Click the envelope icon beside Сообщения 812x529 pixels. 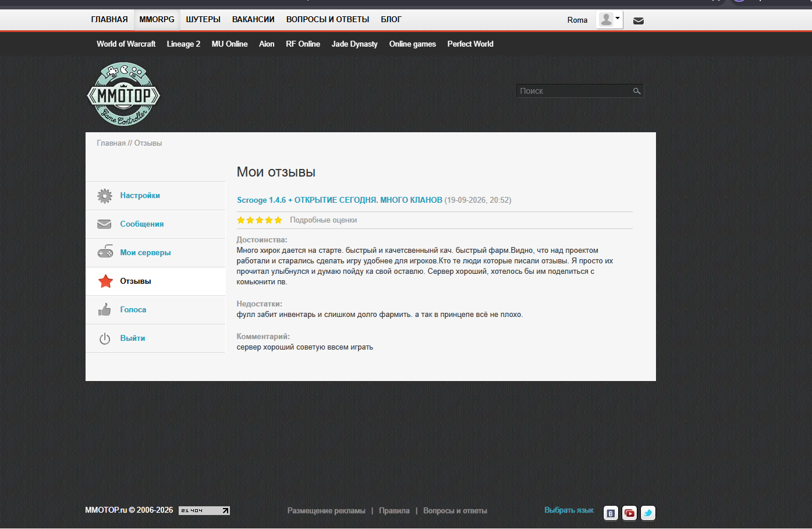105,224
